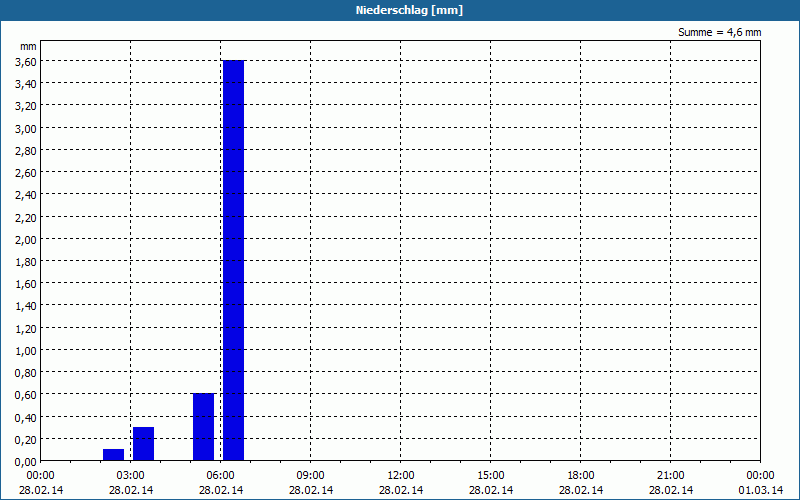This screenshot has width=800, height=500.
Task: Click the 00:00 label above date 28.02.14
Action: click(x=40, y=476)
